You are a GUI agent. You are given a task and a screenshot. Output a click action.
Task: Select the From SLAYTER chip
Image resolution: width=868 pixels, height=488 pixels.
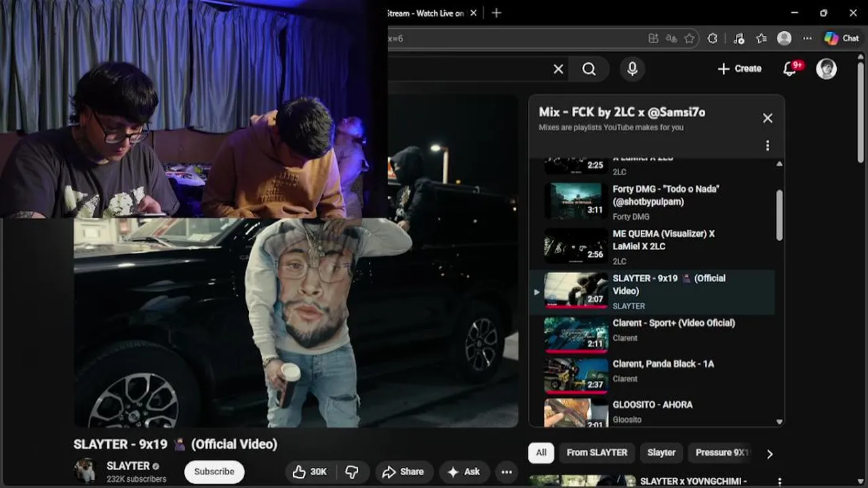(x=597, y=453)
